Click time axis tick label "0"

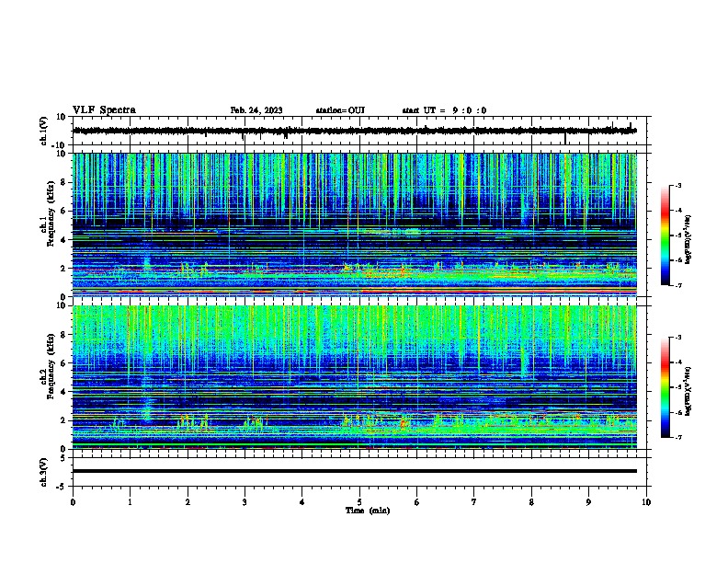pos(73,502)
